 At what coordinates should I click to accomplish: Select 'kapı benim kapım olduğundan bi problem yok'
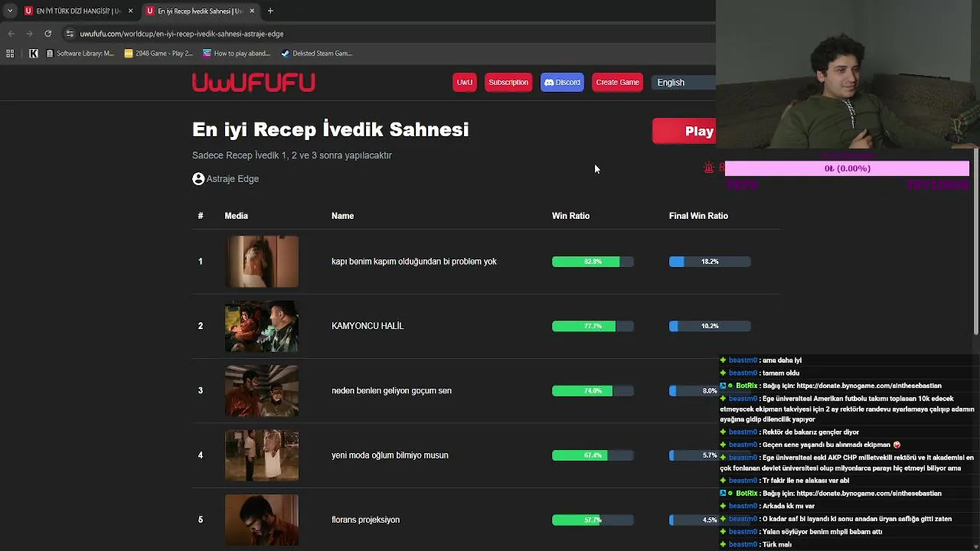tap(414, 262)
